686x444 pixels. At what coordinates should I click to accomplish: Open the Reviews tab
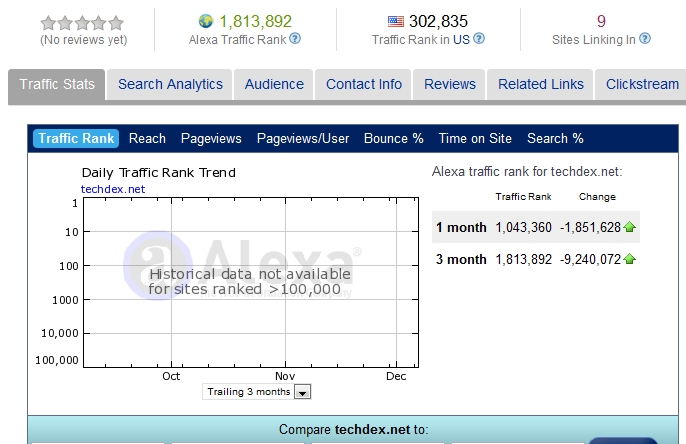click(450, 84)
